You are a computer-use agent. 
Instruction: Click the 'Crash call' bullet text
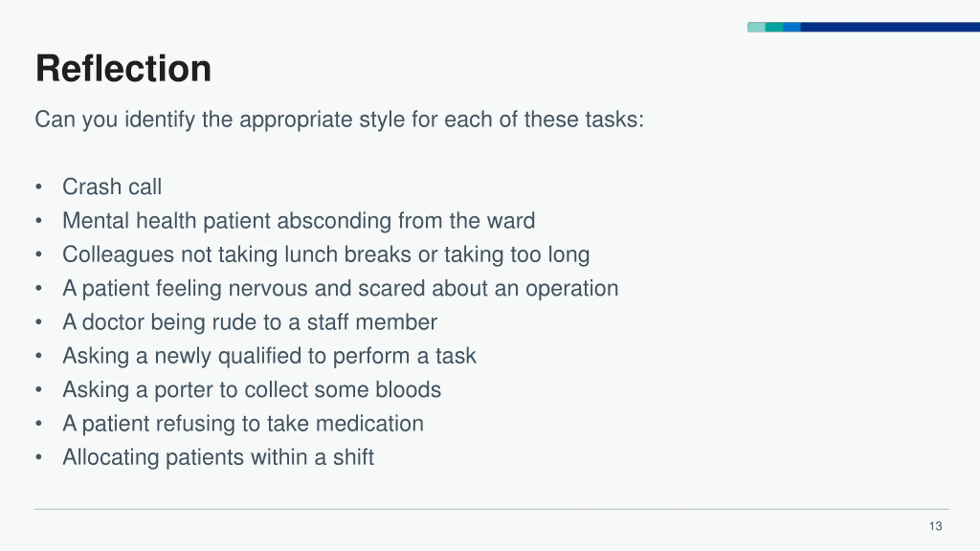[112, 187]
